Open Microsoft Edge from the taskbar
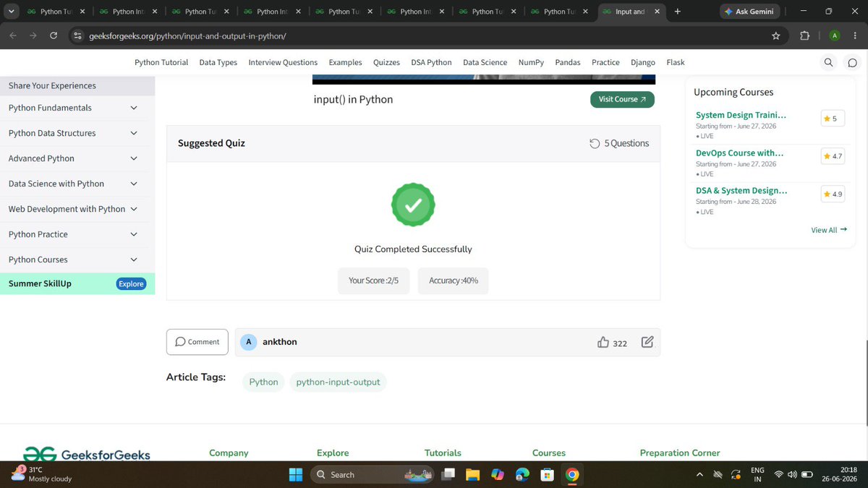The image size is (868, 488). [x=522, y=474]
